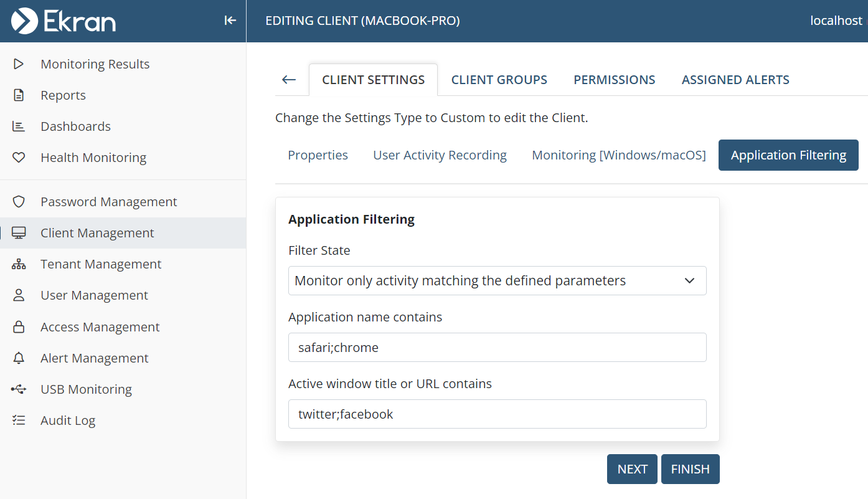This screenshot has width=868, height=499.
Task: Switch to the Client Groups tab
Action: [499, 80]
